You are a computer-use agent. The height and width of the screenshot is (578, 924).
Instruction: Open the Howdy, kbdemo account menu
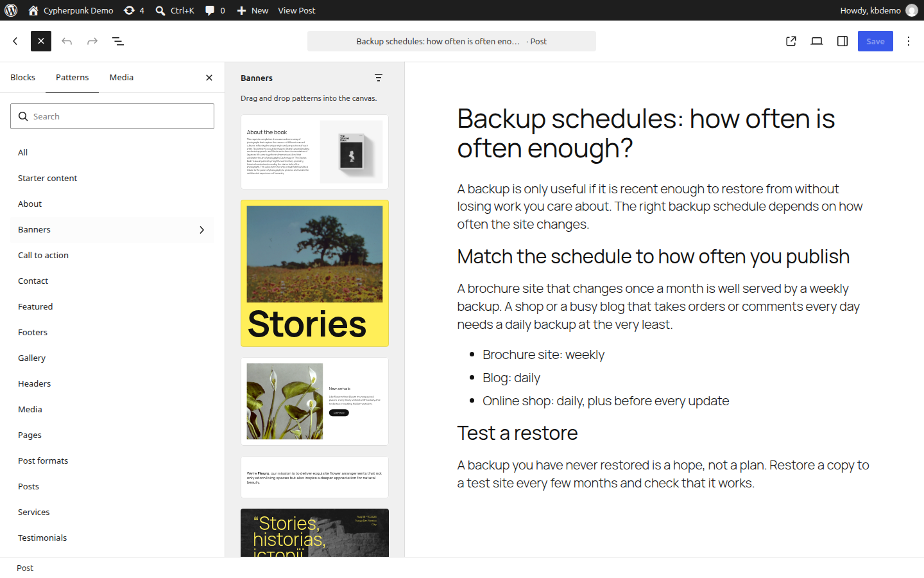click(x=878, y=10)
